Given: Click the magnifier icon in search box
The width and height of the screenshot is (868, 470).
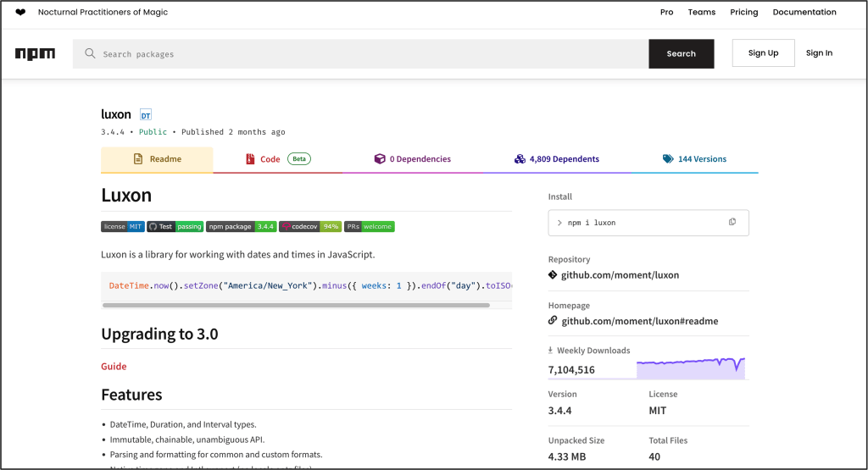Looking at the screenshot, I should pyautogui.click(x=90, y=53).
